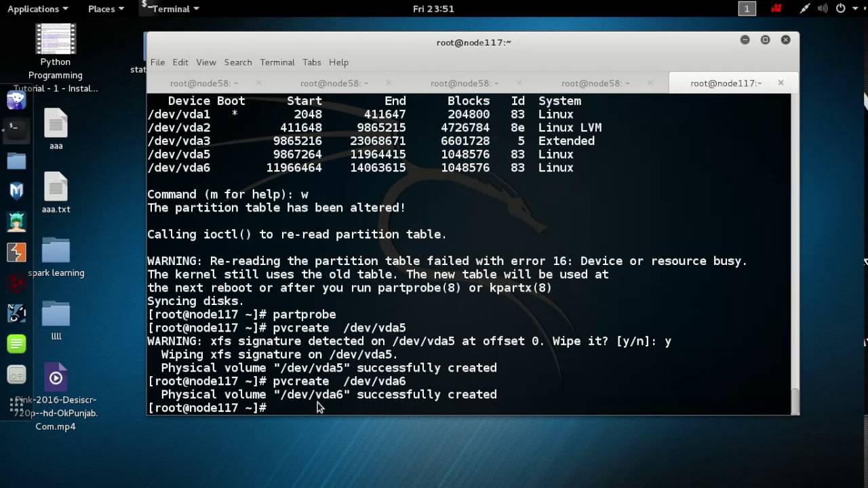Click /dev/vda2 in partition table
The width and height of the screenshot is (868, 488).
tap(178, 127)
